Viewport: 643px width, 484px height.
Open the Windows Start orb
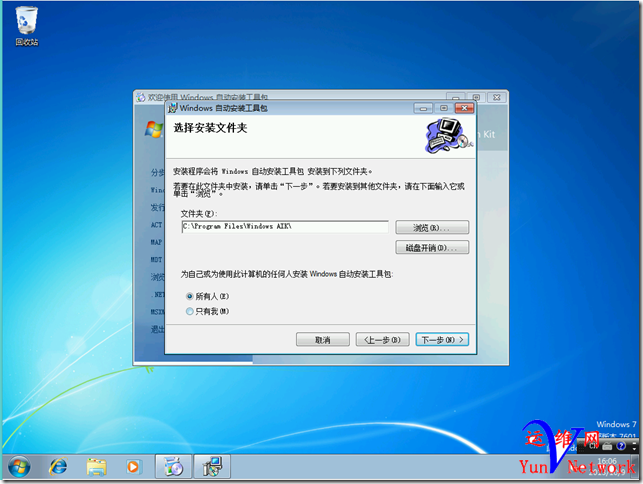pos(19,466)
